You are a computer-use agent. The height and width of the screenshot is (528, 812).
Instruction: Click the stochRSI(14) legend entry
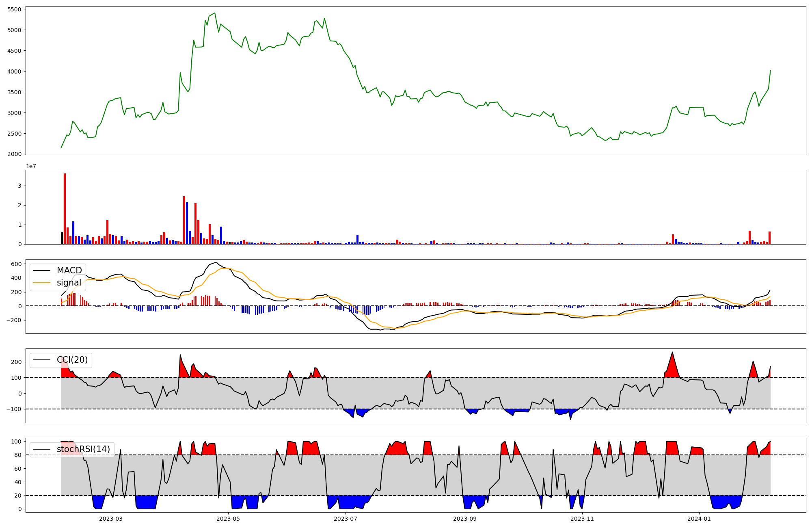(x=83, y=449)
